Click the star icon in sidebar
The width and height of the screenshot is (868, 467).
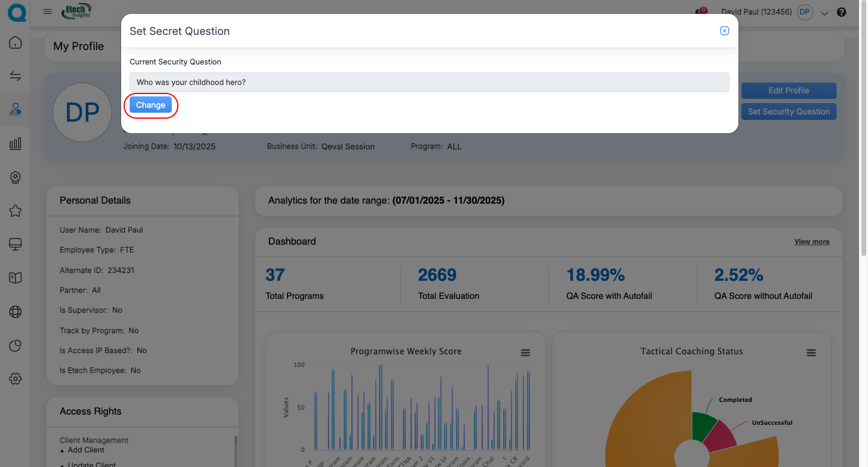pos(16,210)
